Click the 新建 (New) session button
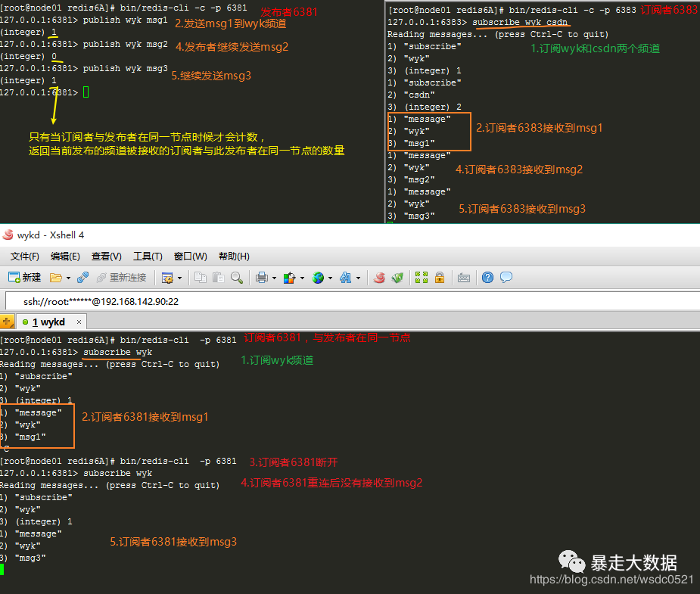Screen dimensions: 700x594 pyautogui.click(x=25, y=278)
